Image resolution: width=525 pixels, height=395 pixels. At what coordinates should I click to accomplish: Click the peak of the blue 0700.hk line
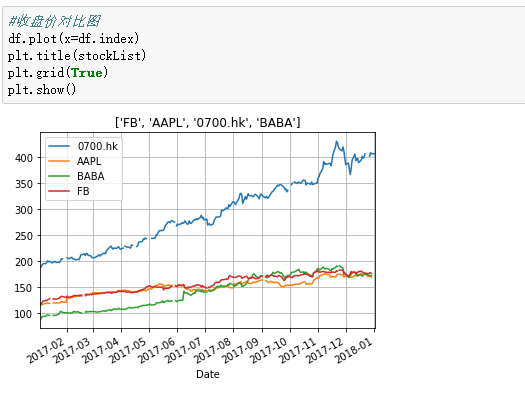[337, 142]
